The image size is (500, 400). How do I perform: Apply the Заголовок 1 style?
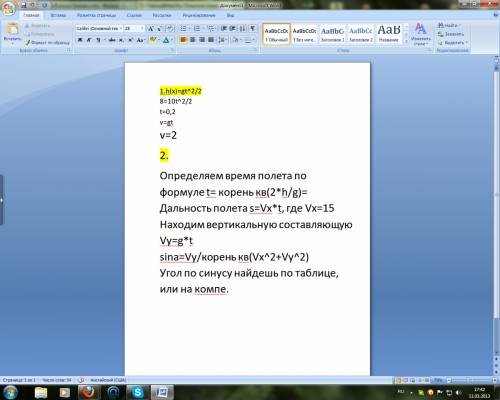(332, 33)
